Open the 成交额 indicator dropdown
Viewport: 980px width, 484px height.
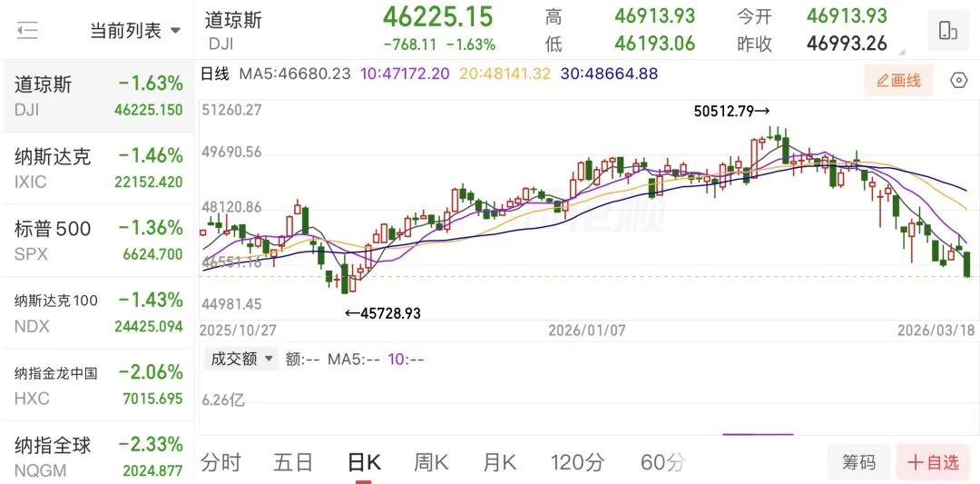[x=241, y=359]
